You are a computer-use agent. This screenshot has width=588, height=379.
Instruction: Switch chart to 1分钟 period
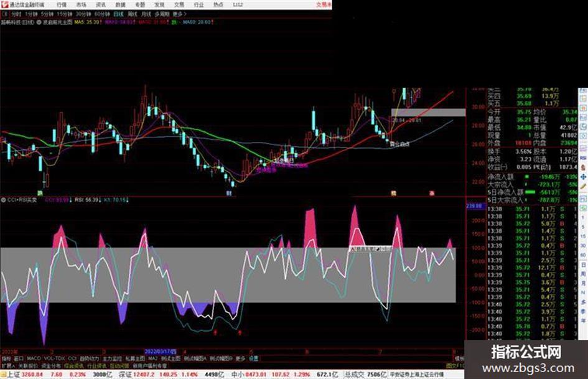(31, 14)
